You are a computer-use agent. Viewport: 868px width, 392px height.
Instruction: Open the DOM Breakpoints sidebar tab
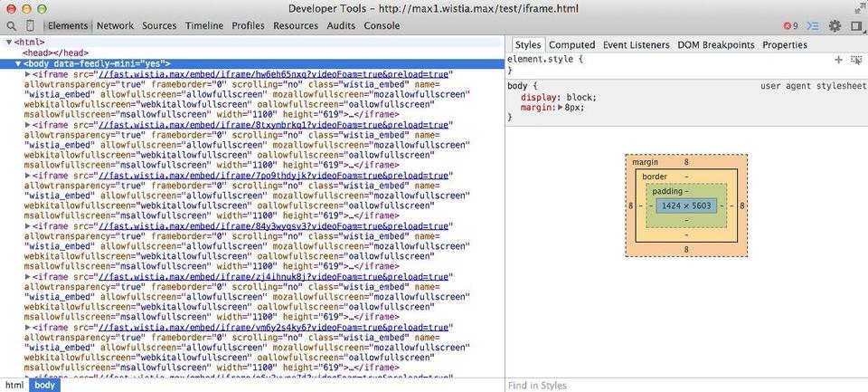(716, 45)
